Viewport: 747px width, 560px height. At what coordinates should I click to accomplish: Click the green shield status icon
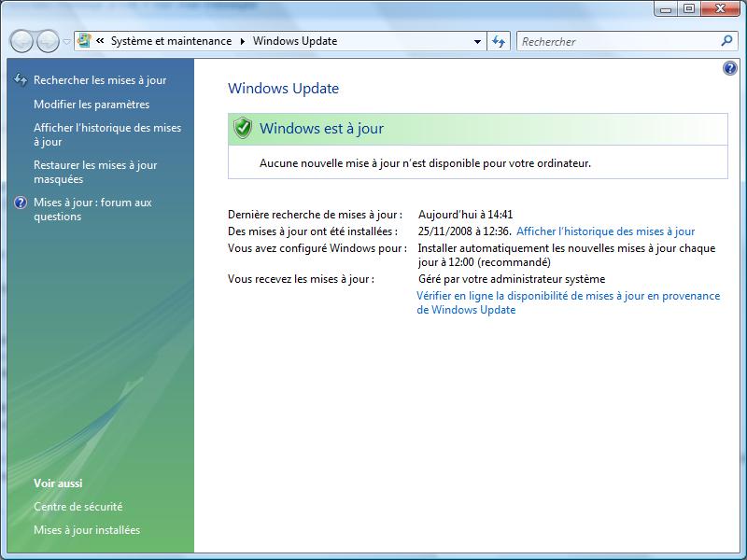(x=243, y=128)
